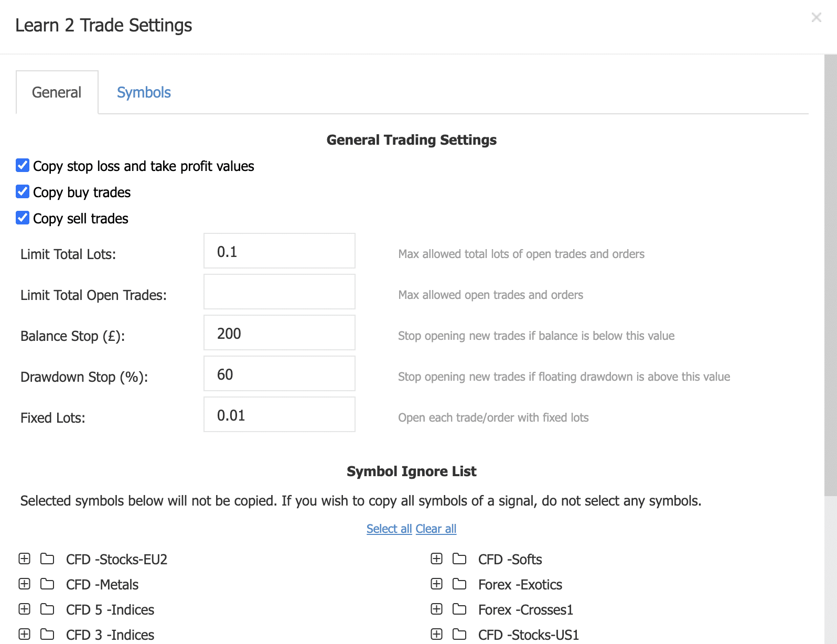Expand the Forex -Exotics tree node
837x644 pixels.
(437, 584)
